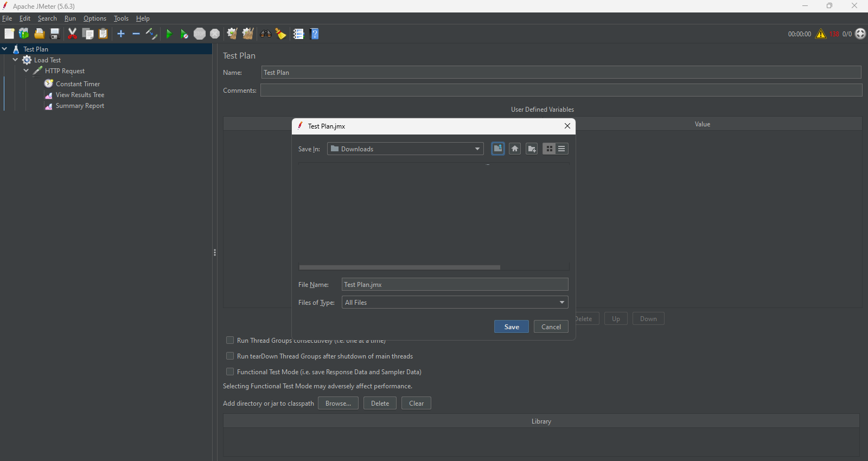Open the Help question mark icon
Screen dimensions: 868x461
point(314,34)
